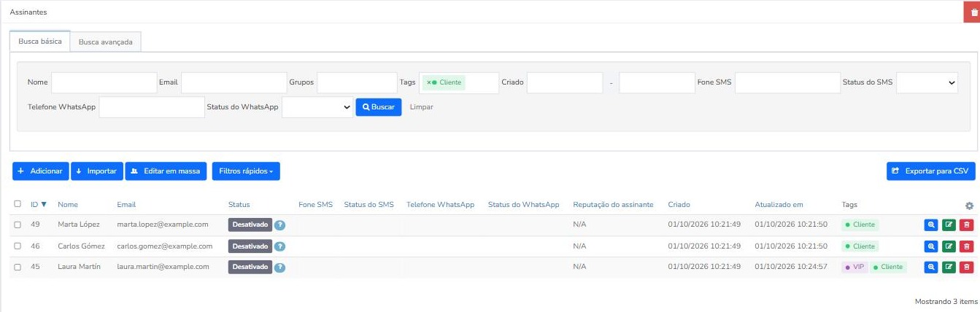Click the updated time 01/10/2026 10:24:57
This screenshot has height=312, width=980.
(x=791, y=268)
